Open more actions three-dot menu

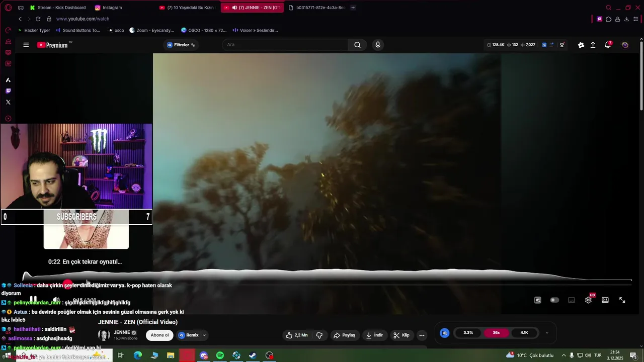coord(422,335)
